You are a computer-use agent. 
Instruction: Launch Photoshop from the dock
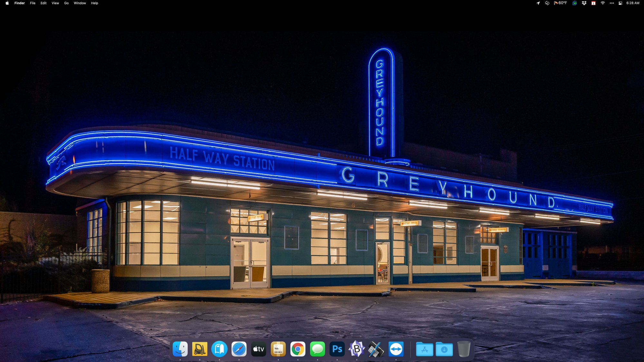click(337, 349)
